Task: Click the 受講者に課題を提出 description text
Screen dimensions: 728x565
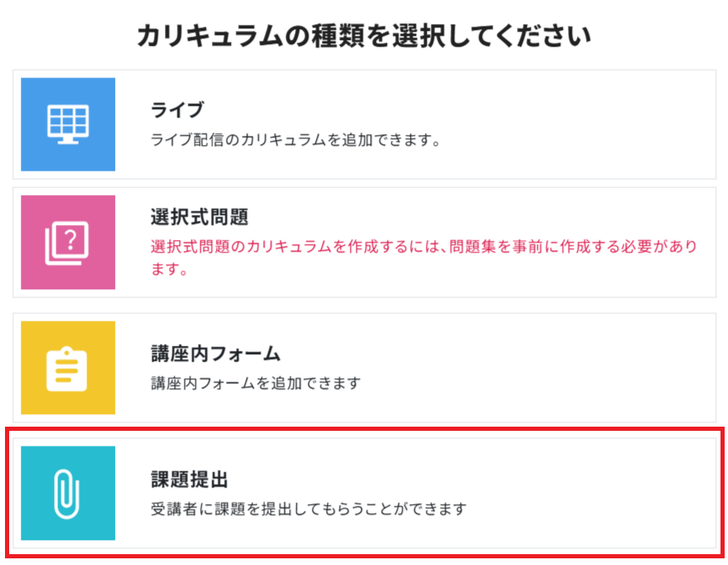Action: tap(309, 507)
